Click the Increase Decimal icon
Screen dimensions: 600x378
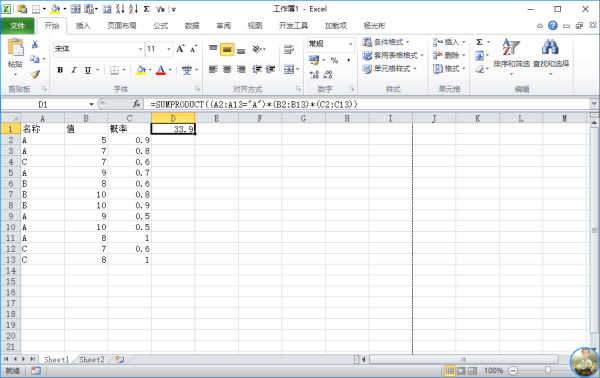click(315, 74)
